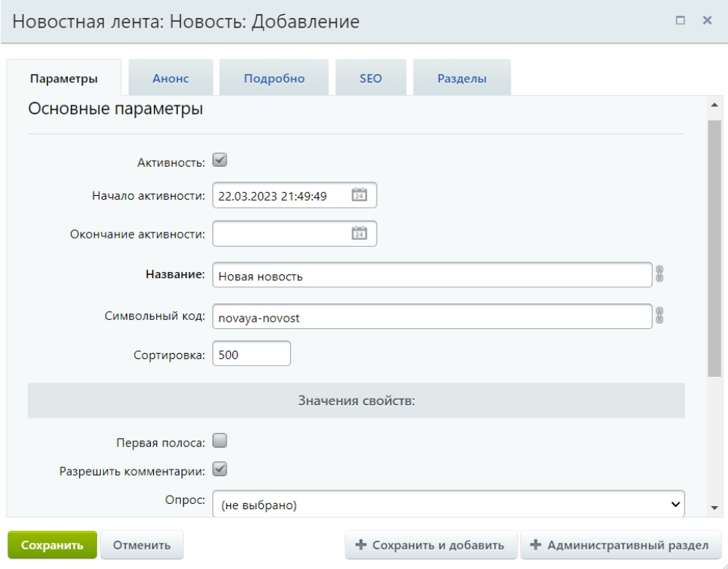This screenshot has height=569, width=728.
Task: Select the Разделы tab
Action: (x=461, y=79)
